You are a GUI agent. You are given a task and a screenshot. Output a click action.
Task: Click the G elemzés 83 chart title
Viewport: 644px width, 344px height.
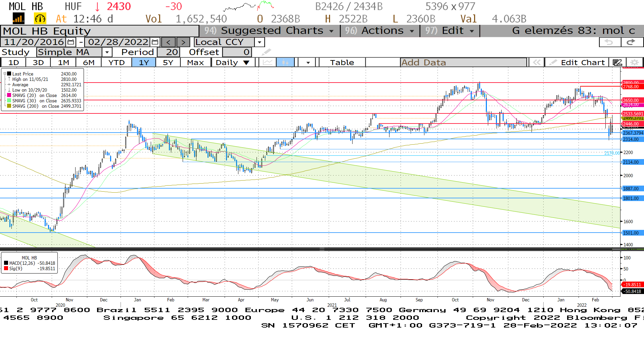[573, 31]
